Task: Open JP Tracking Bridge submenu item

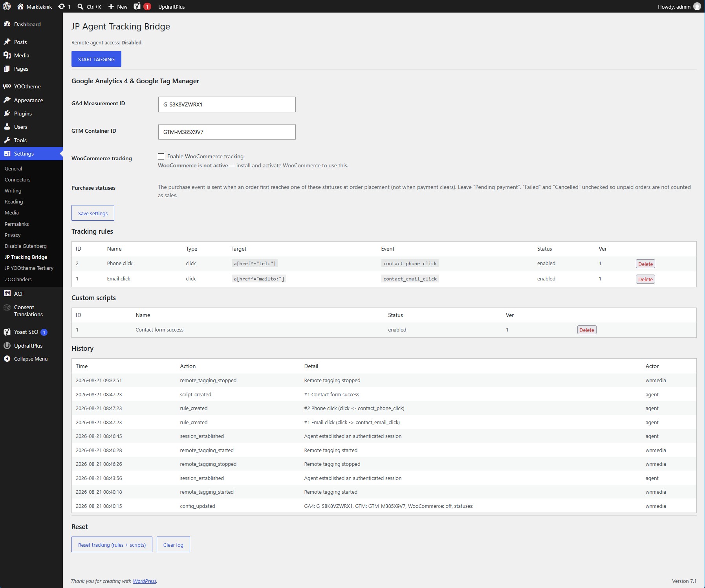Action: (26, 257)
